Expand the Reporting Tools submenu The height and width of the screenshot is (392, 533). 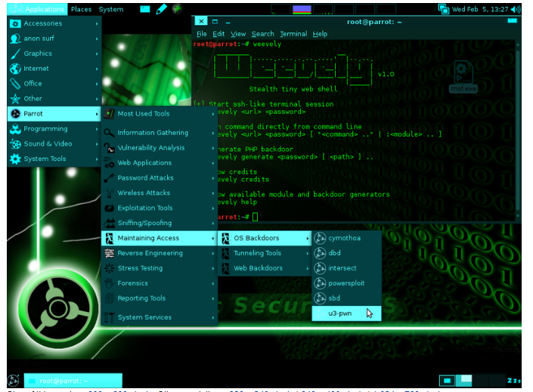[x=160, y=298]
